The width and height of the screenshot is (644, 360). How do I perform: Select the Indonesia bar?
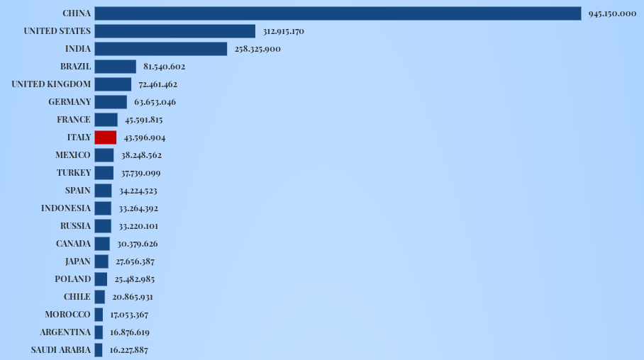[103, 208]
